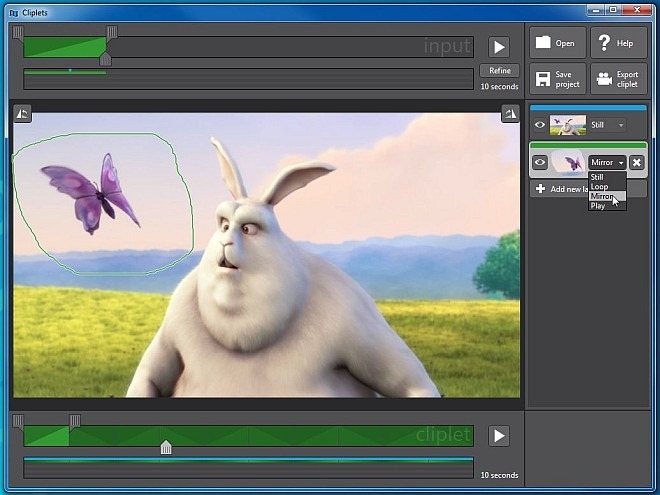
Task: Open the Still layer type dropdown
Action: tap(607, 125)
